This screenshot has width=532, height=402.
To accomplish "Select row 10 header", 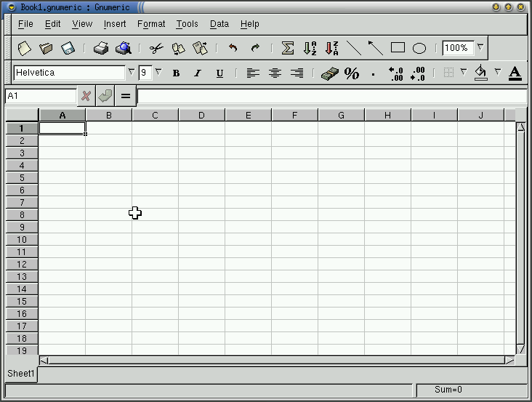I will click(22, 240).
